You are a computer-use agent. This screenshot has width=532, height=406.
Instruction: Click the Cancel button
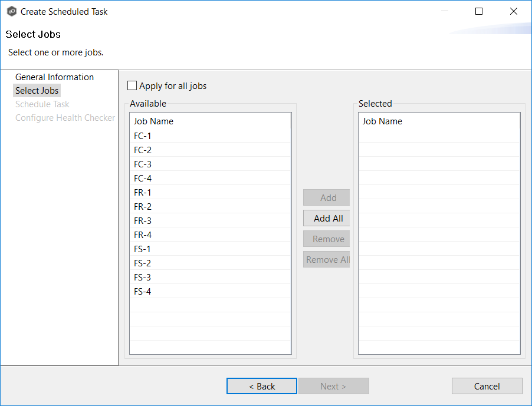(487, 386)
